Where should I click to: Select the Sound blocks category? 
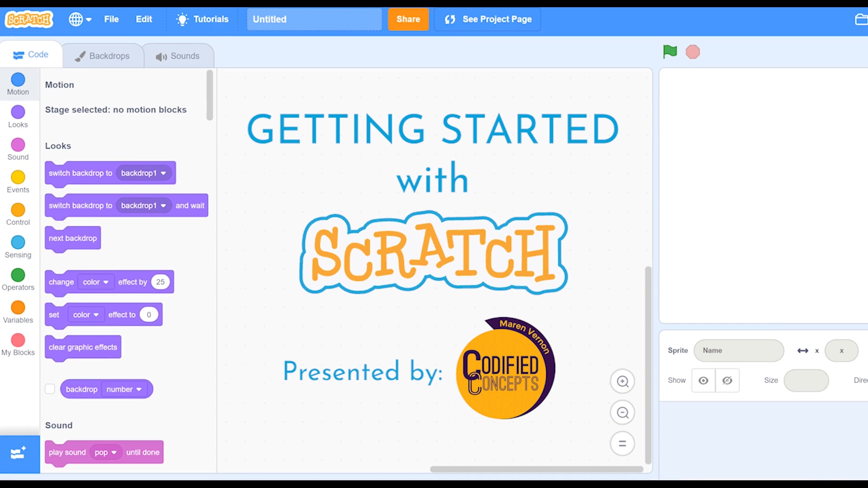tap(18, 149)
